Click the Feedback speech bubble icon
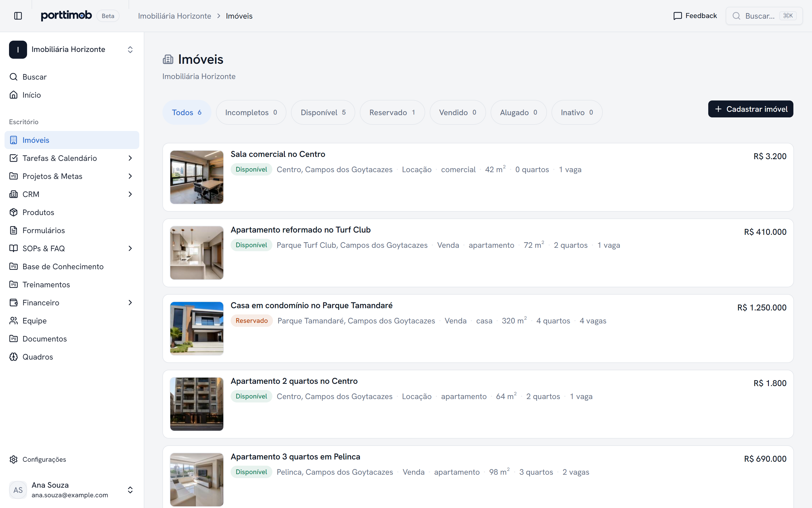 [678, 16]
